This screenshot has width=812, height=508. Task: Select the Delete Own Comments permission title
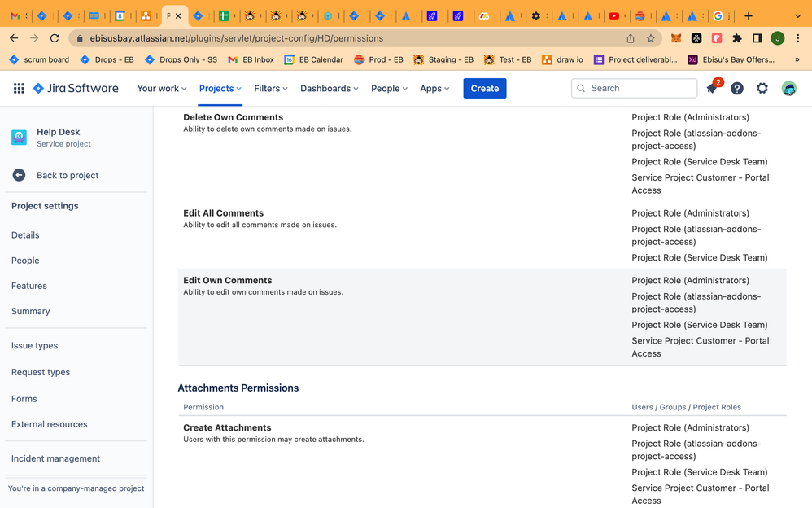[233, 117]
